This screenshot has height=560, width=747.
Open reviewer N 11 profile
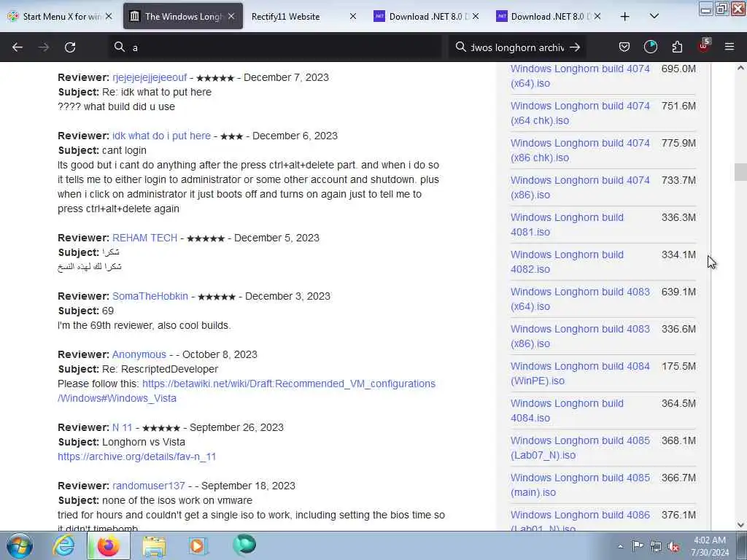coord(122,427)
